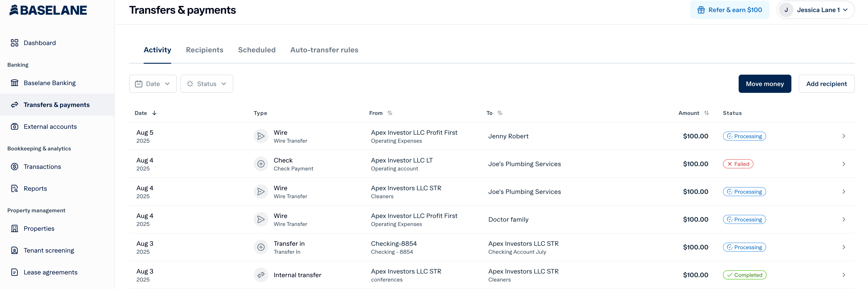Image resolution: width=868 pixels, height=289 pixels.
Task: Click the Baselane Banking bank icon
Action: 15,83
